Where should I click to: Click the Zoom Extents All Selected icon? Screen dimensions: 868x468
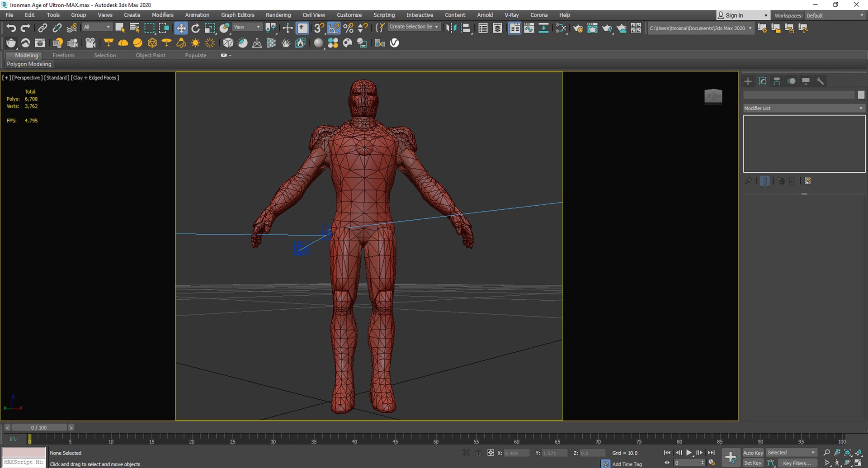tap(858, 452)
